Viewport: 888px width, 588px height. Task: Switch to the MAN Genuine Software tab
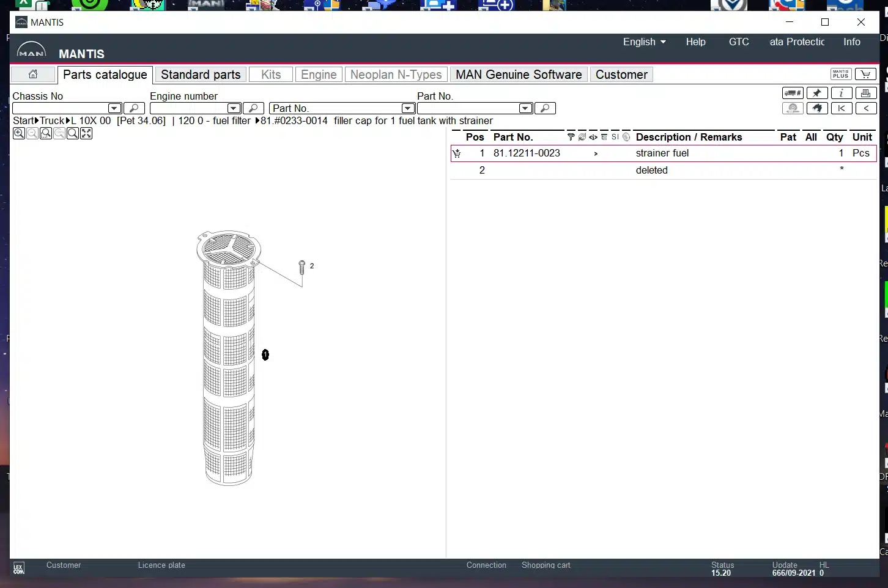tap(519, 75)
